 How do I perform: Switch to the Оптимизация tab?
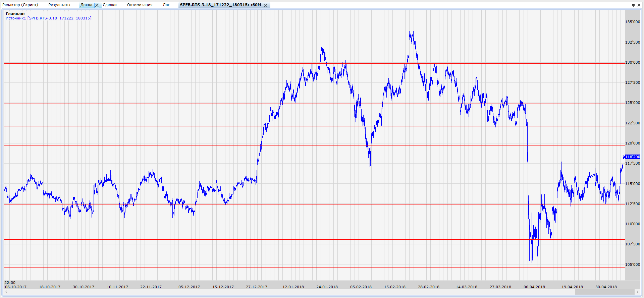click(140, 5)
